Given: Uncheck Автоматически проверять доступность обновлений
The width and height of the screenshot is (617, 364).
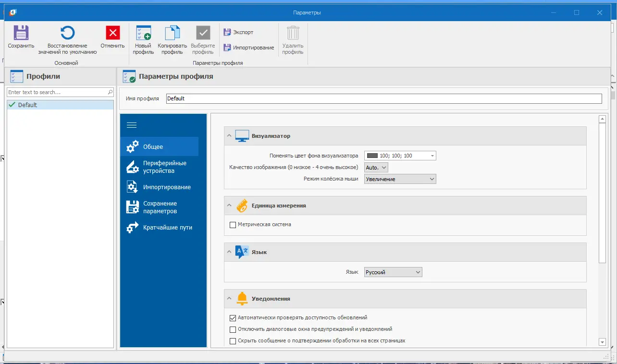Looking at the screenshot, I should coord(233,318).
